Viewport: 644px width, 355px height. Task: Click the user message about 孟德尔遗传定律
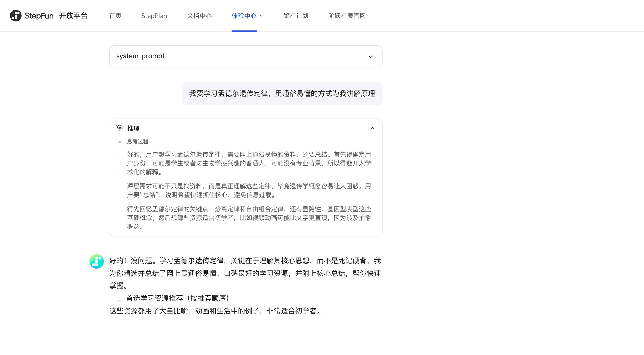[x=282, y=93]
